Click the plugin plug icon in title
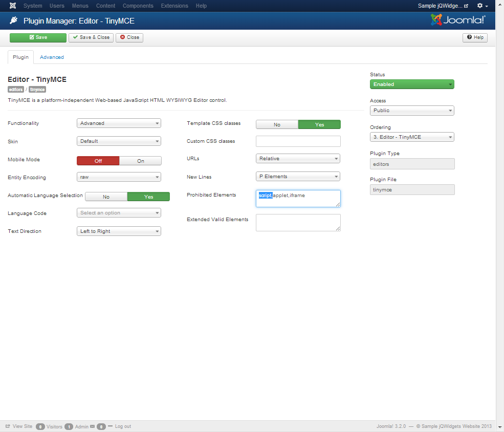This screenshot has width=504, height=432. click(13, 20)
